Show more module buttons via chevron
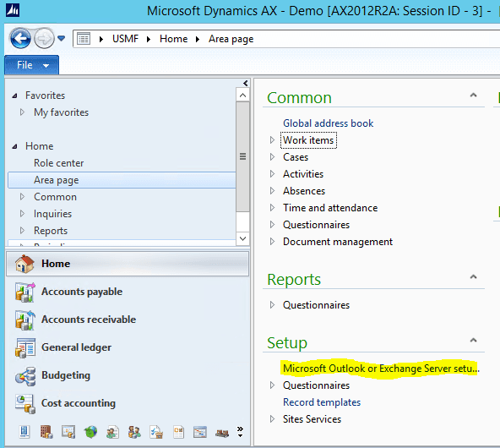This screenshot has width=500, height=448. tap(240, 431)
